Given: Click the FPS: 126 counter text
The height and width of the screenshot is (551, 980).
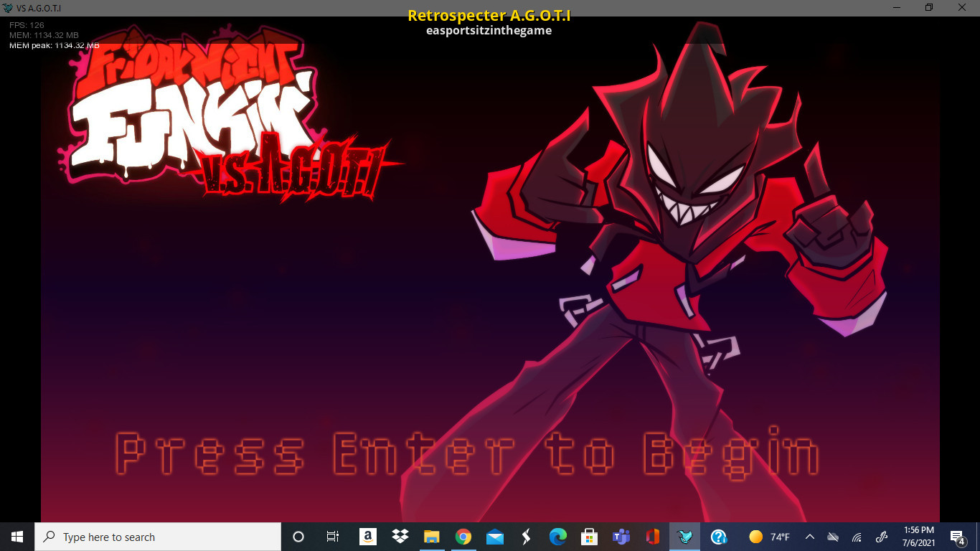Looking at the screenshot, I should (27, 25).
